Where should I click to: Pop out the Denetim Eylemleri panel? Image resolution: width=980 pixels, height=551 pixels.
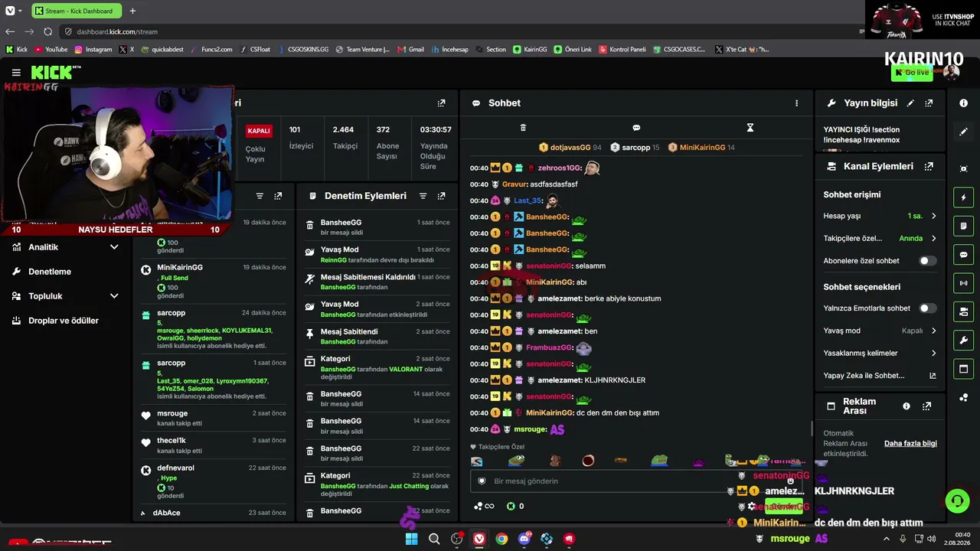[441, 196]
